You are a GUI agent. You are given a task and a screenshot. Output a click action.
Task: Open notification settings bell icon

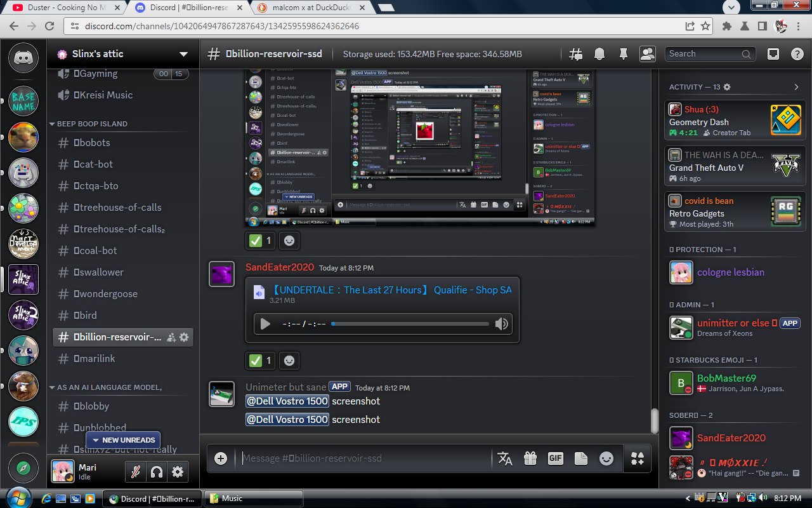click(x=599, y=54)
